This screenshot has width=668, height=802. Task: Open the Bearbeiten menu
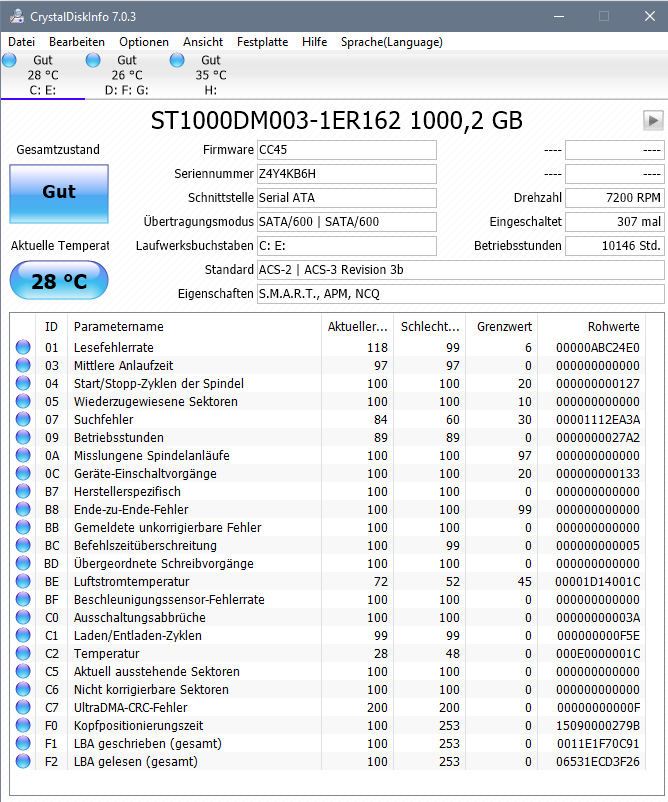(x=77, y=42)
